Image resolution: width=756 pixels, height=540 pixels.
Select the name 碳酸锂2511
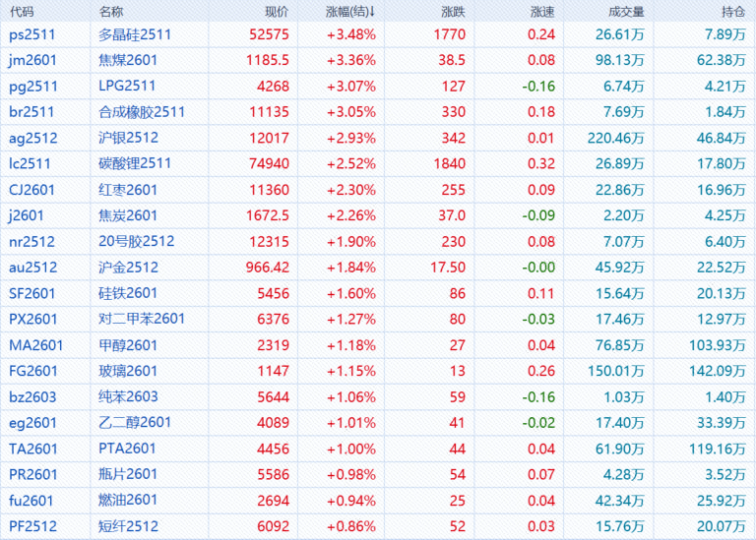(135, 163)
